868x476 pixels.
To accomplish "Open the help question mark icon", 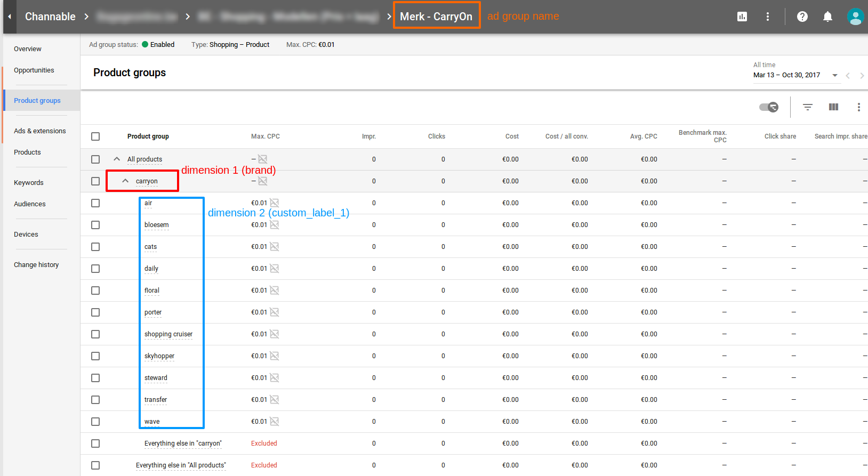I will 802,17.
